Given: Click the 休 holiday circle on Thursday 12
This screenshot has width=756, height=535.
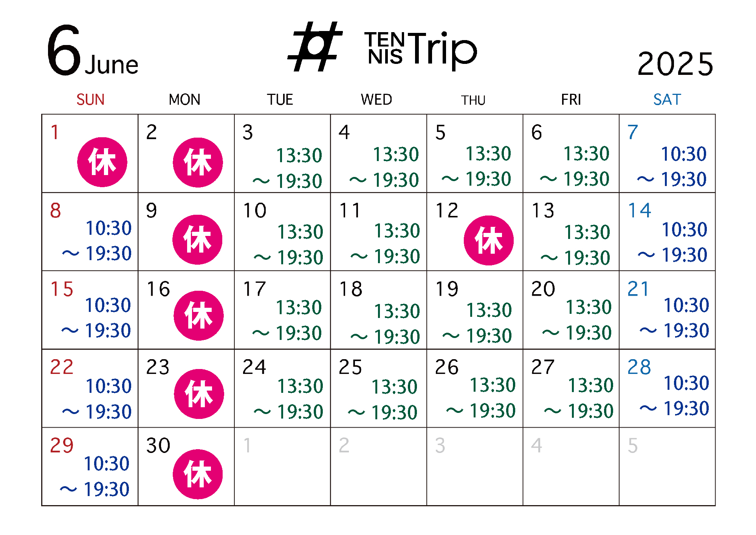Looking at the screenshot, I should click(x=488, y=240).
